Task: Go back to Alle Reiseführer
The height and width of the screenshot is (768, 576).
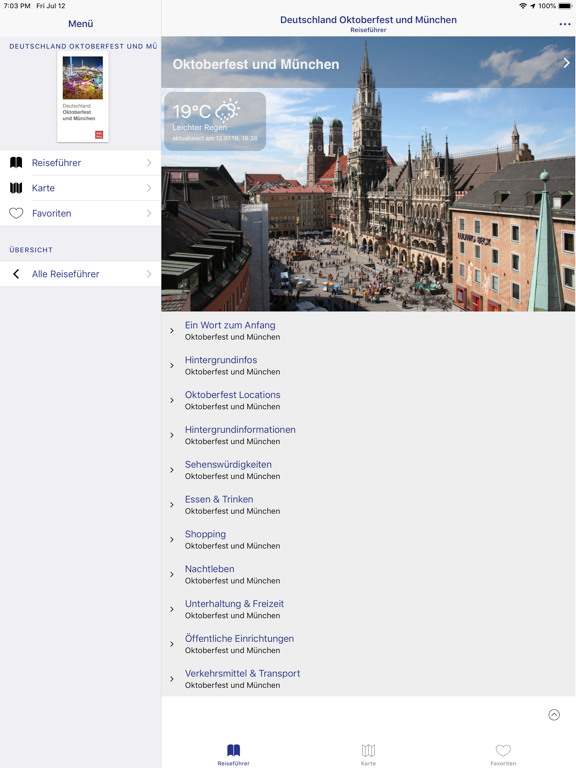Action: click(x=80, y=274)
